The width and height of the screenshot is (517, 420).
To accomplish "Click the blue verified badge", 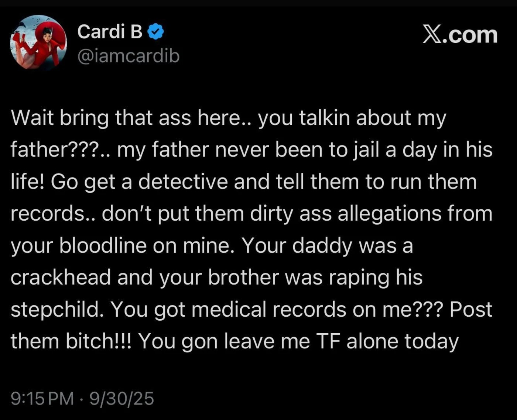I will pyautogui.click(x=156, y=32).
